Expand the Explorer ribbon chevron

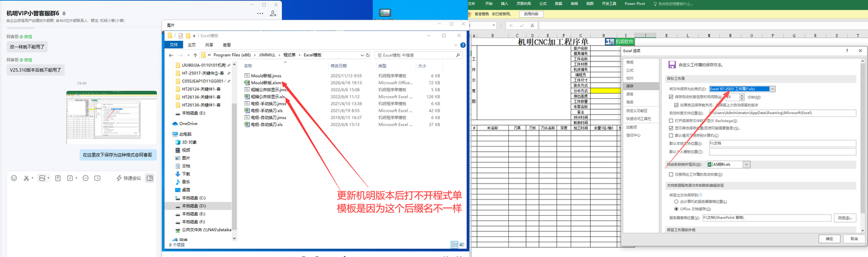coord(456,45)
